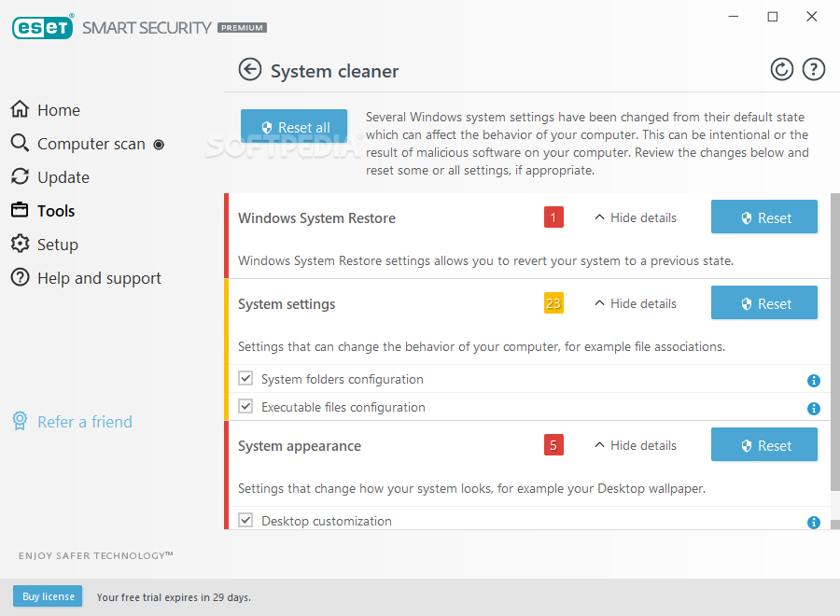
Task: Hide details for Windows System Restore
Action: [636, 218]
